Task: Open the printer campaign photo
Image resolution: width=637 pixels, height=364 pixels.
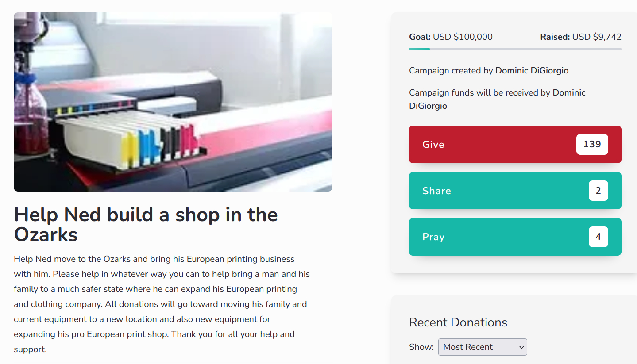Action: tap(173, 102)
